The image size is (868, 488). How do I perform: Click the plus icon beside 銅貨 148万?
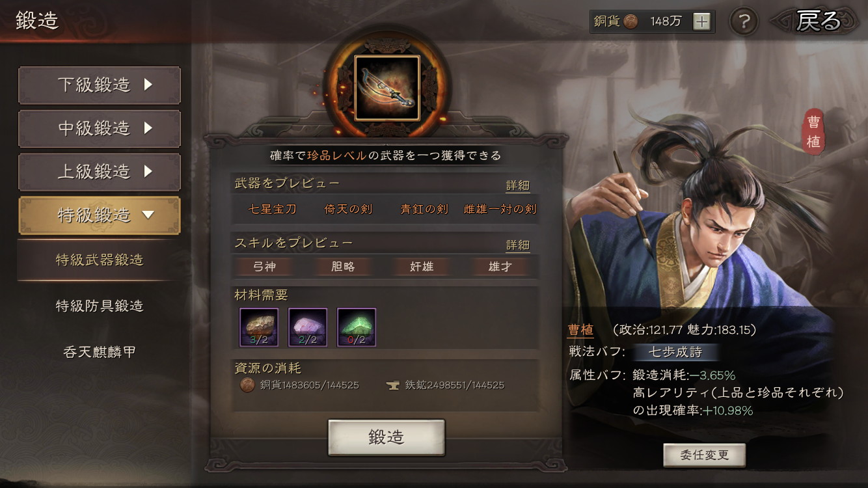coord(701,21)
